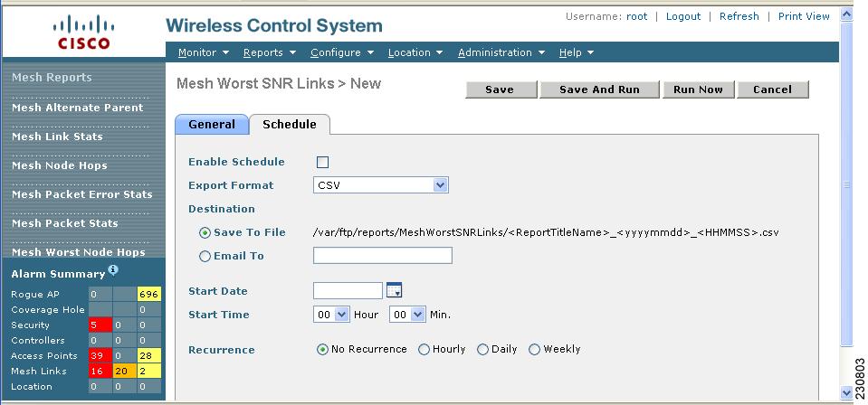Switch to the General tab
Image resolution: width=868 pixels, height=405 pixels.
212,125
